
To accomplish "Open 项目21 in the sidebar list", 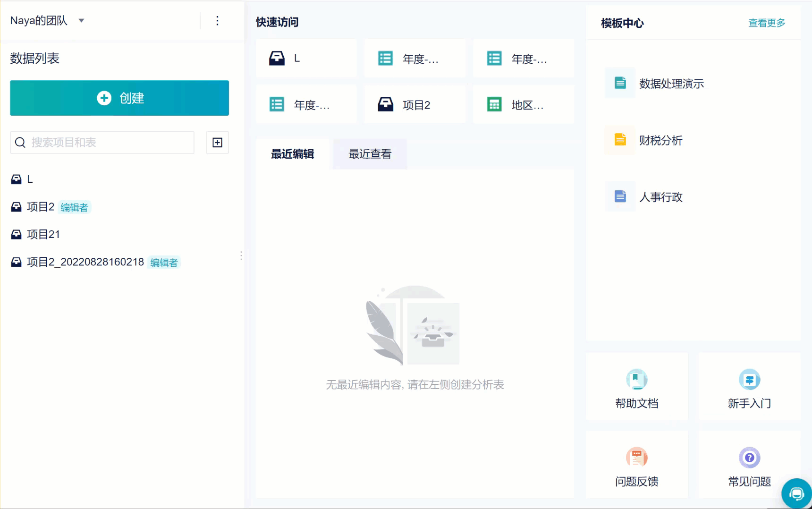I will pos(36,235).
